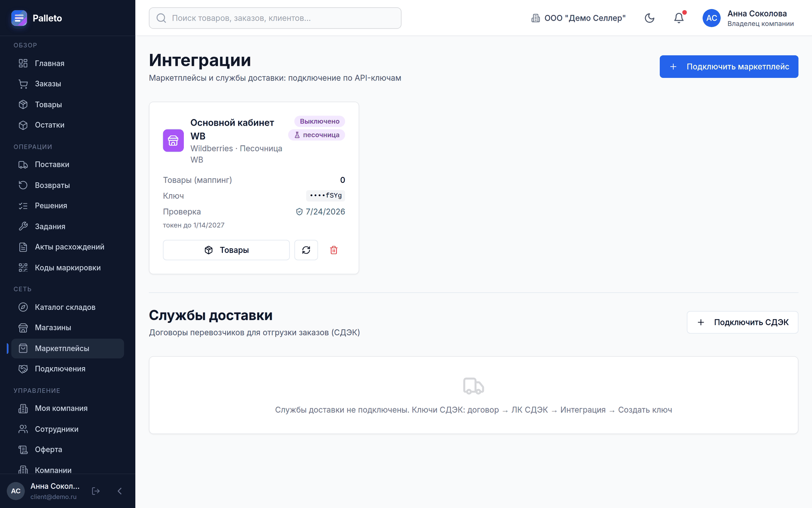Image resolution: width=812 pixels, height=508 pixels.
Task: Click токен до 1/14/2027 text
Action: 194,225
